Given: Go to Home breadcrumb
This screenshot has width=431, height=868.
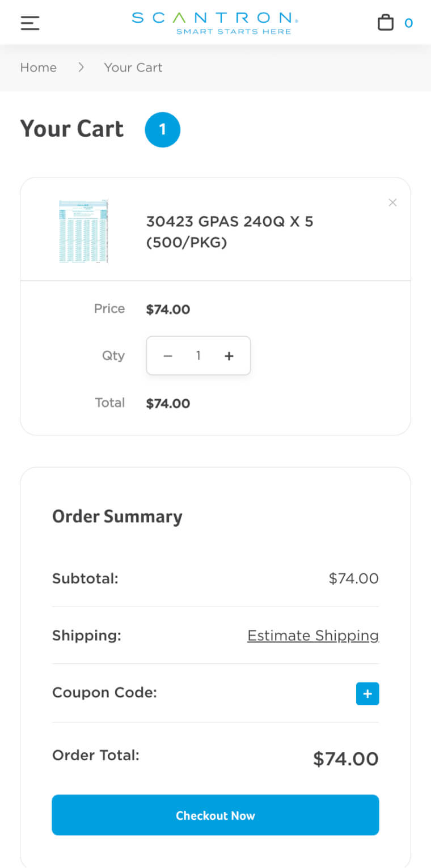Looking at the screenshot, I should [x=38, y=67].
